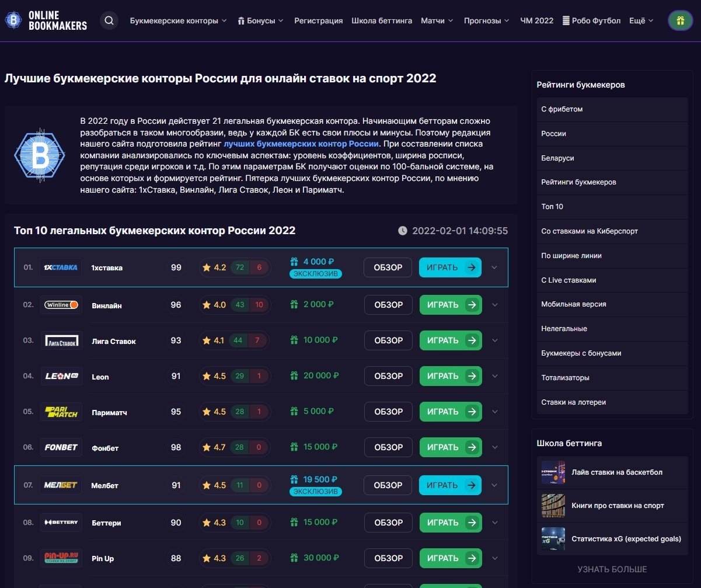
Task: Select Со ставками на Киберспорт sidebar item
Action: 612,231
